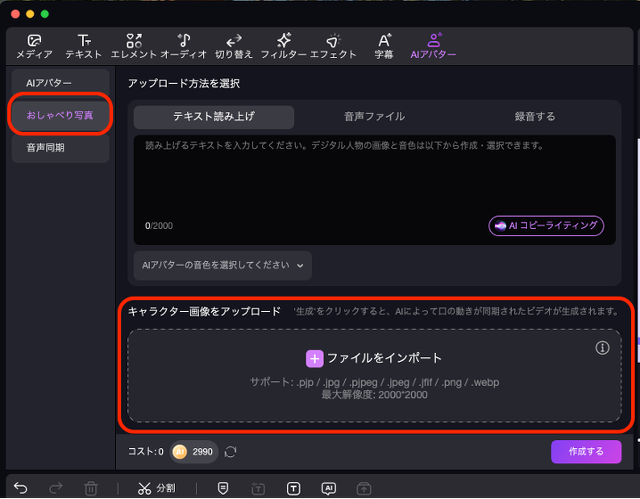Click the undo arrow icon

(x=20, y=488)
